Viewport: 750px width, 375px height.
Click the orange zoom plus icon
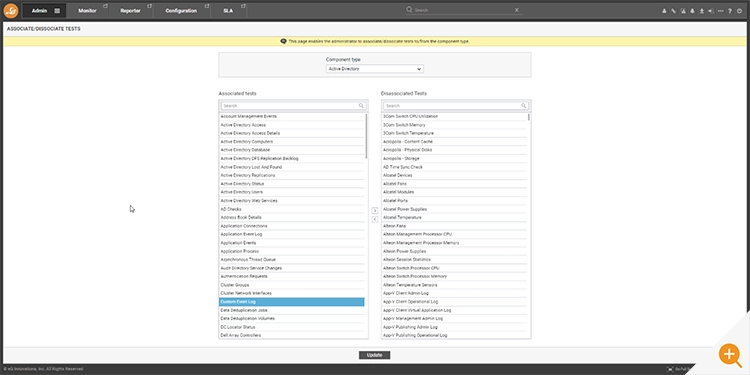[x=730, y=355]
